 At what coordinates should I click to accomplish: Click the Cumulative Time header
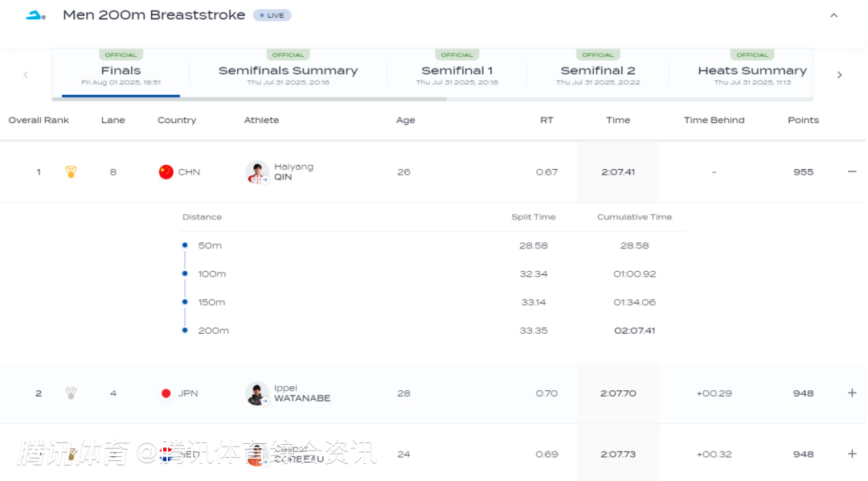pyautogui.click(x=634, y=217)
